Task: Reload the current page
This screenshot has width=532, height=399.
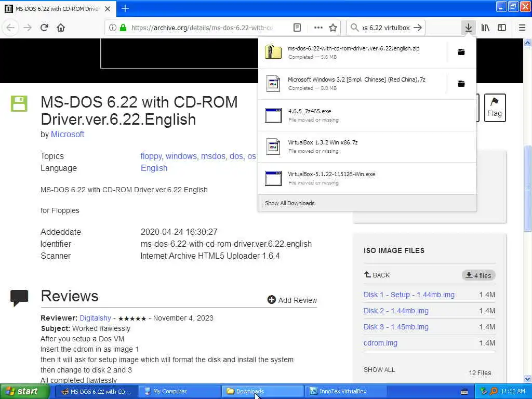Action: pos(44,28)
